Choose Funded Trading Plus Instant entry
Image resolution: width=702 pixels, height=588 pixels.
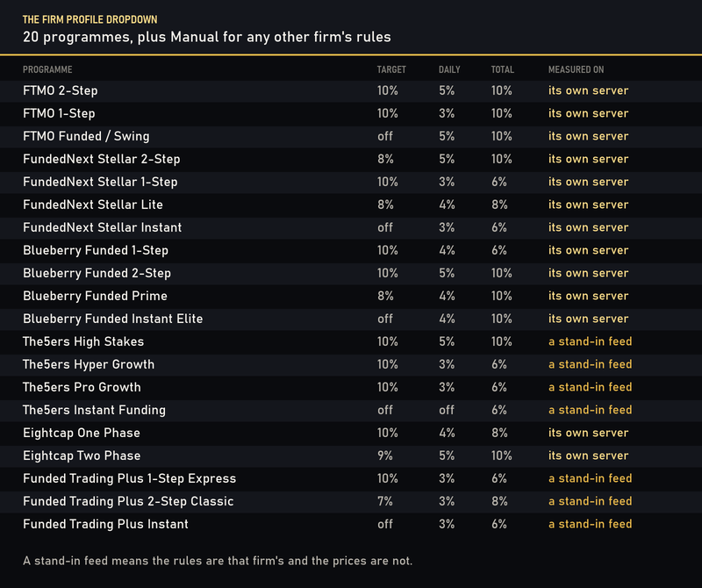pyautogui.click(x=351, y=525)
